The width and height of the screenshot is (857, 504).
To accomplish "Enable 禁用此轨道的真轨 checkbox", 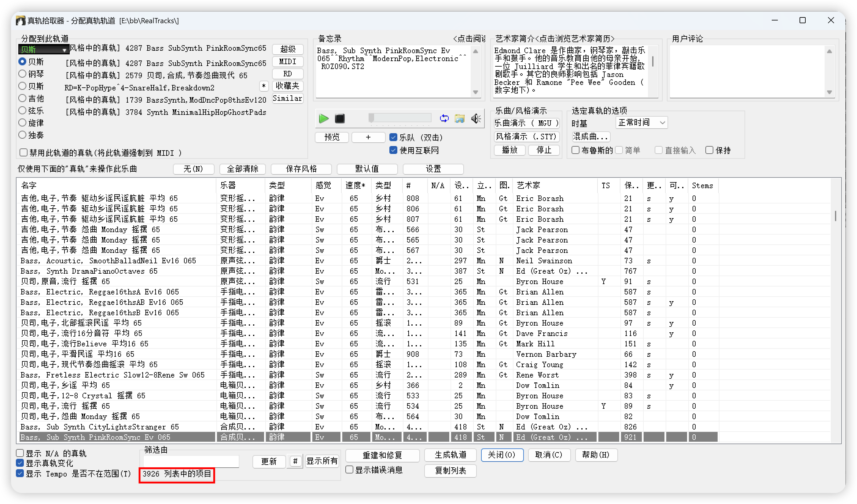I will [x=24, y=153].
